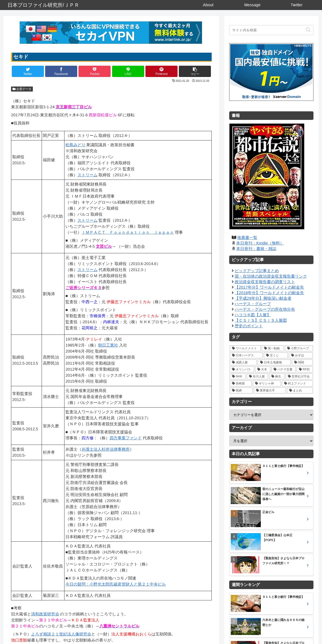This screenshot has width=322, height=644.
Task: Share the article via the Twitter button
Action: pyautogui.click(x=28, y=71)
